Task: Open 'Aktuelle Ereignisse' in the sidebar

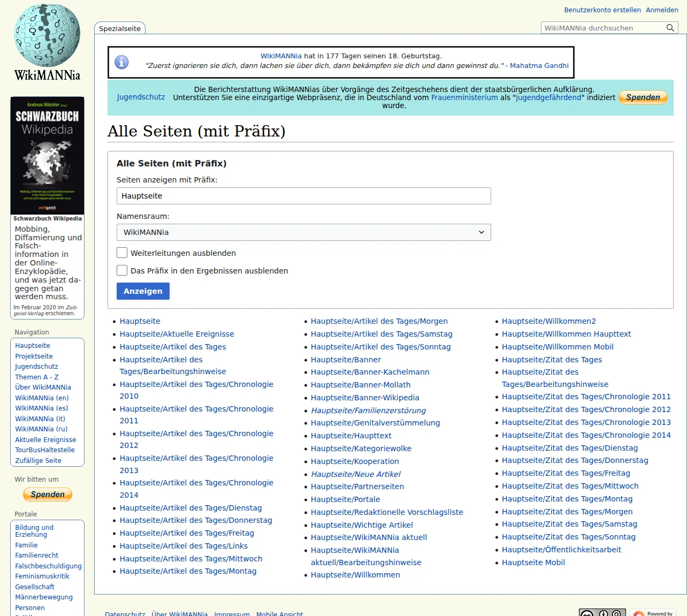Action: pyautogui.click(x=45, y=440)
